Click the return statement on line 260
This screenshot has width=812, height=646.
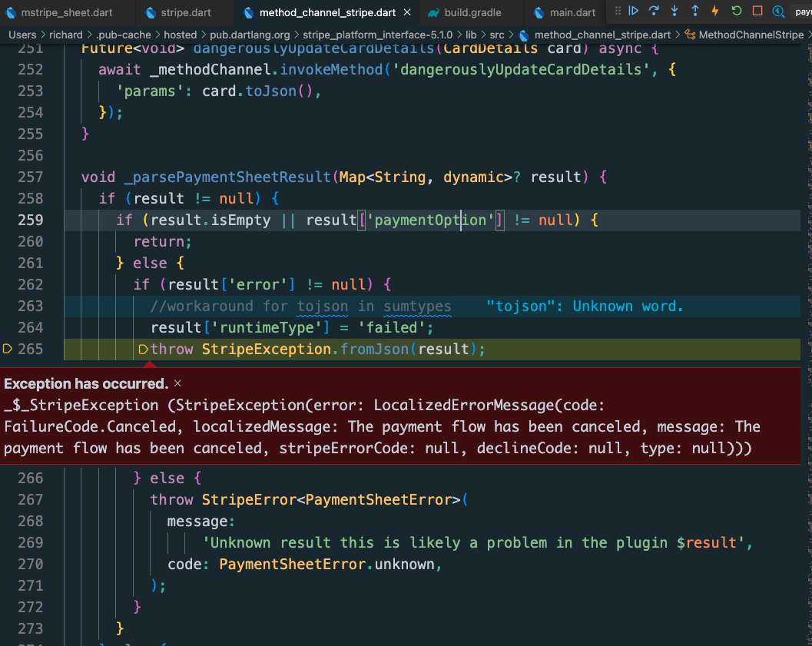click(x=163, y=242)
